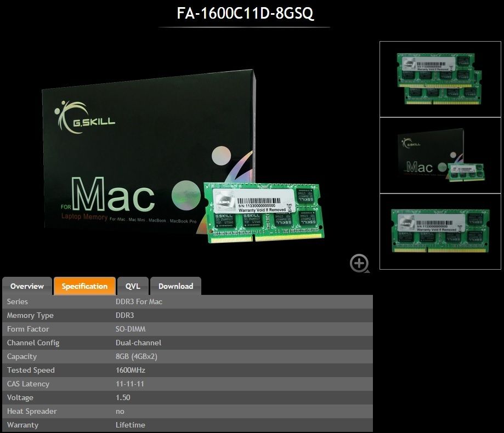Screen dimensions: 504x433
Task: Click the Memory Type label
Action: tap(30, 316)
